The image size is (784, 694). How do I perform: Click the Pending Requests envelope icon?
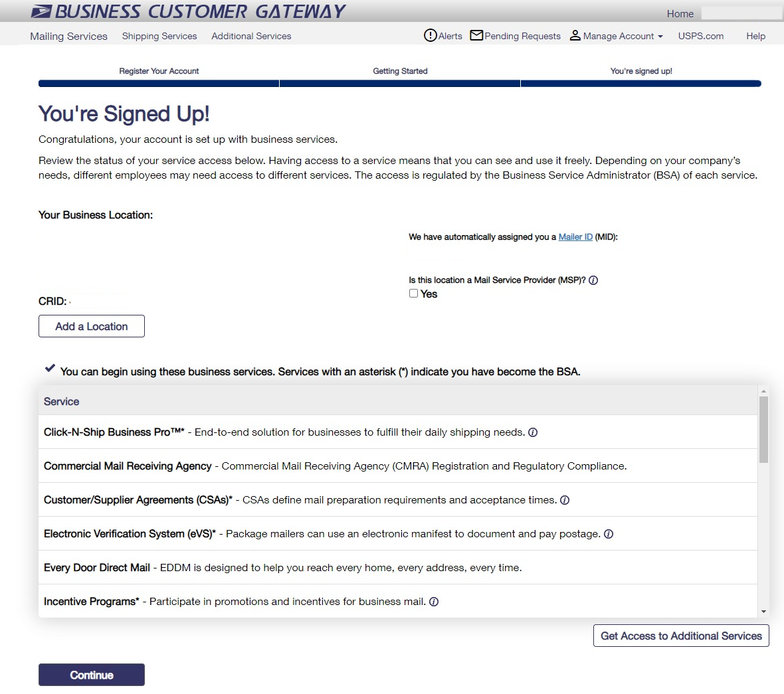click(476, 35)
